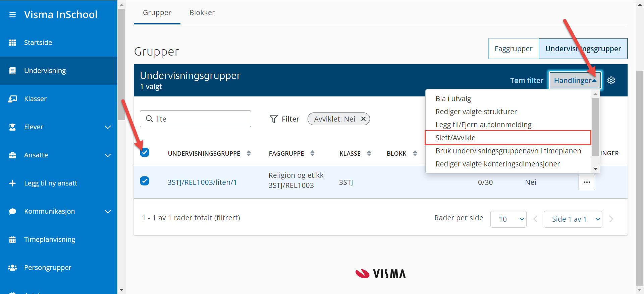Click the Ansatte briefcase icon
The width and height of the screenshot is (644, 294).
[x=12, y=155]
